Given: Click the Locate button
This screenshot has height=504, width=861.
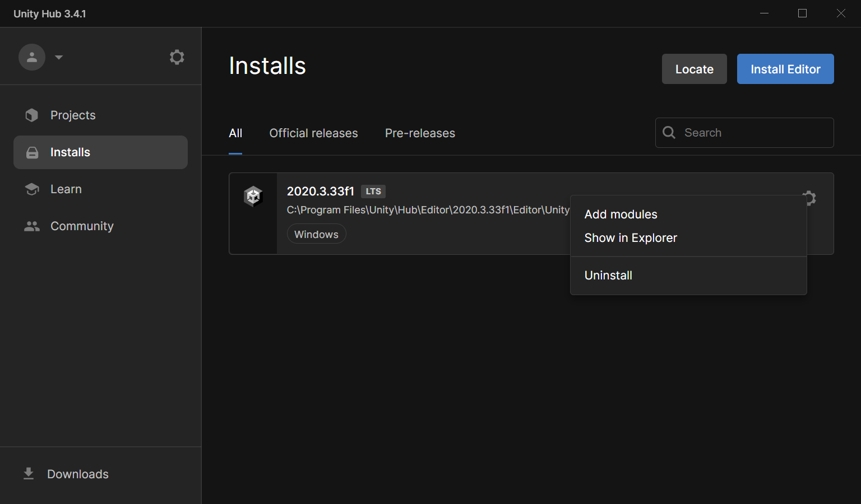Looking at the screenshot, I should pyautogui.click(x=695, y=69).
